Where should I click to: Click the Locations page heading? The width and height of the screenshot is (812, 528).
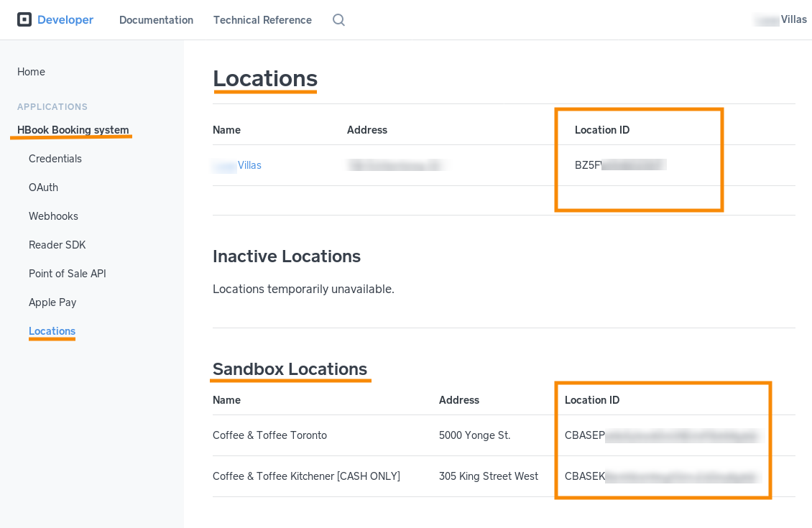click(264, 79)
